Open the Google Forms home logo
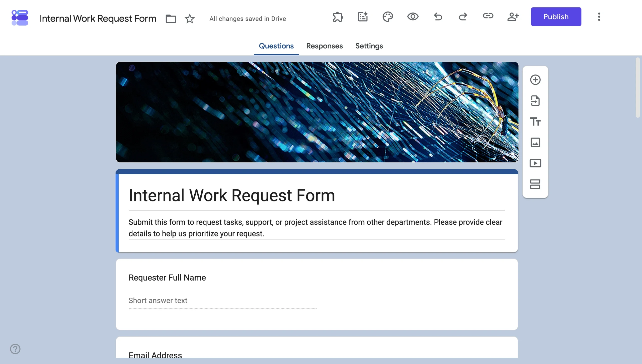 pos(20,18)
